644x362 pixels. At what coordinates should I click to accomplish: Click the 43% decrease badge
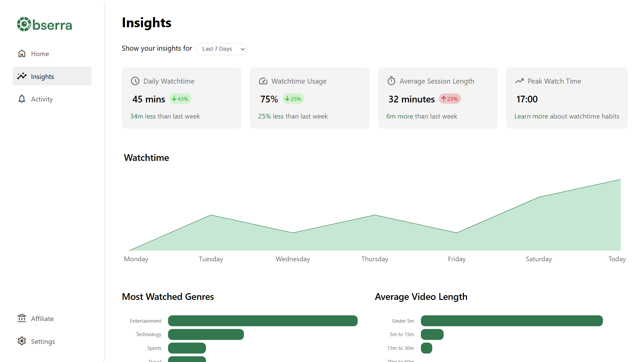click(x=180, y=99)
